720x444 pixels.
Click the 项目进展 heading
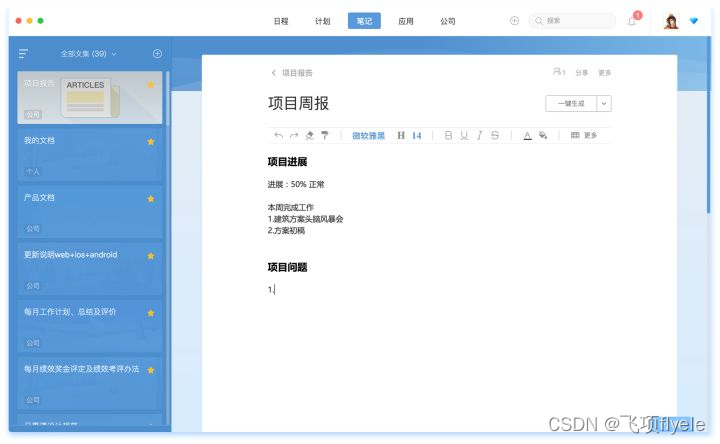(287, 162)
